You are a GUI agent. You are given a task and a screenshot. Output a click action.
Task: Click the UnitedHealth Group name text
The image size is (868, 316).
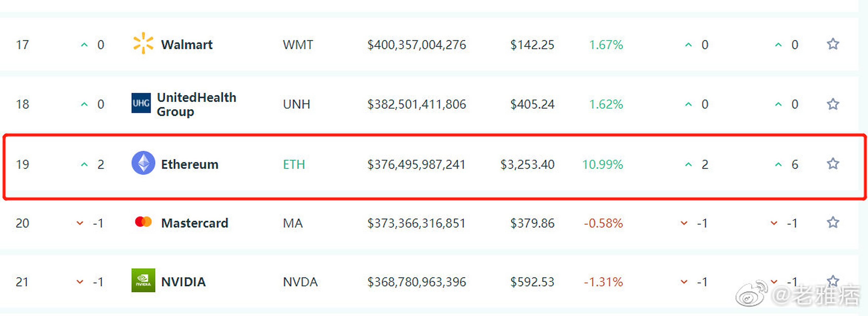point(196,104)
